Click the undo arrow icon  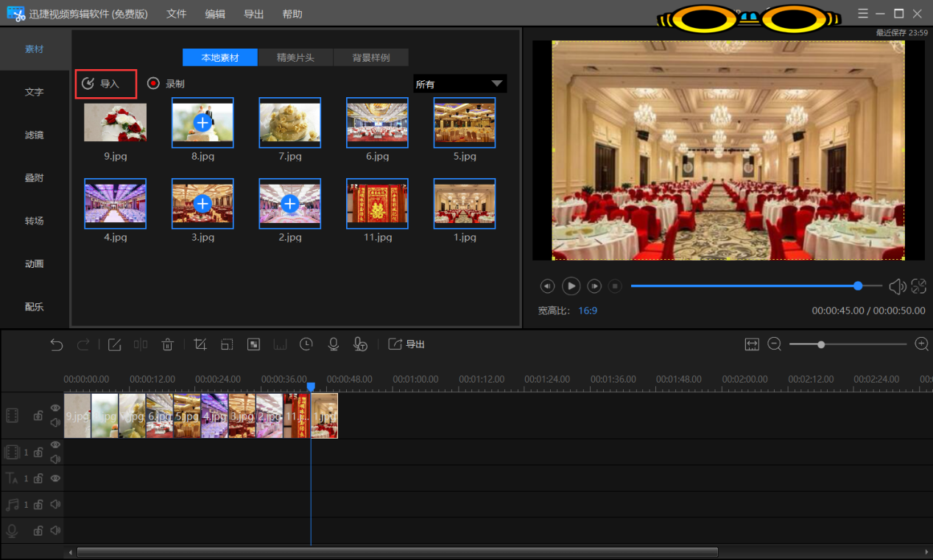pyautogui.click(x=57, y=344)
